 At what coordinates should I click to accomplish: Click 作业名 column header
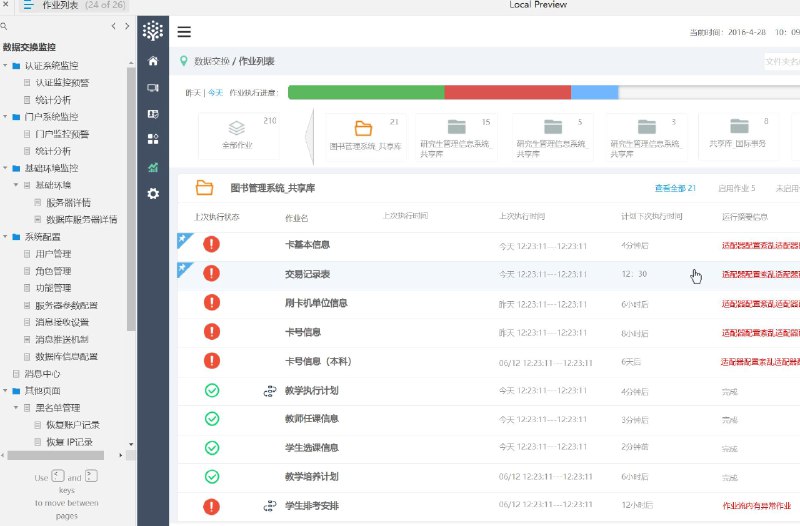click(296, 218)
